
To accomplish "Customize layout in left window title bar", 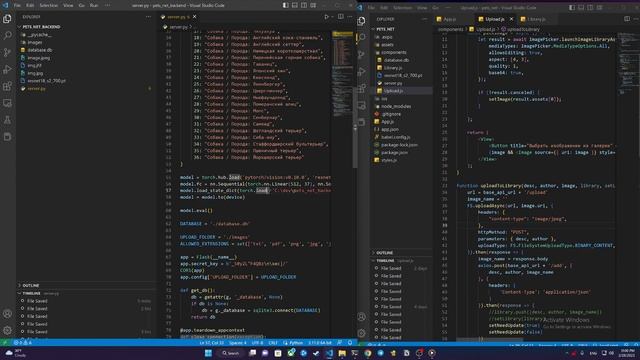I will 313,5.
